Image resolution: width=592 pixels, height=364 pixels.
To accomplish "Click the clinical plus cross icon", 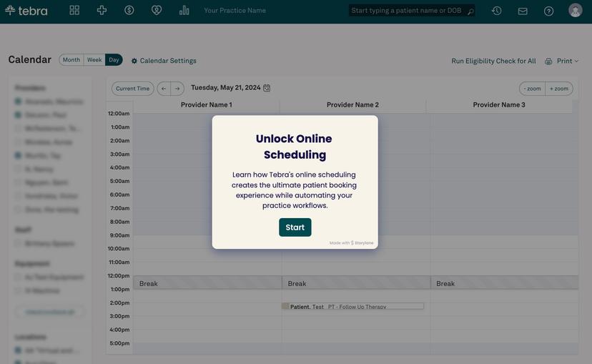I will click(102, 11).
